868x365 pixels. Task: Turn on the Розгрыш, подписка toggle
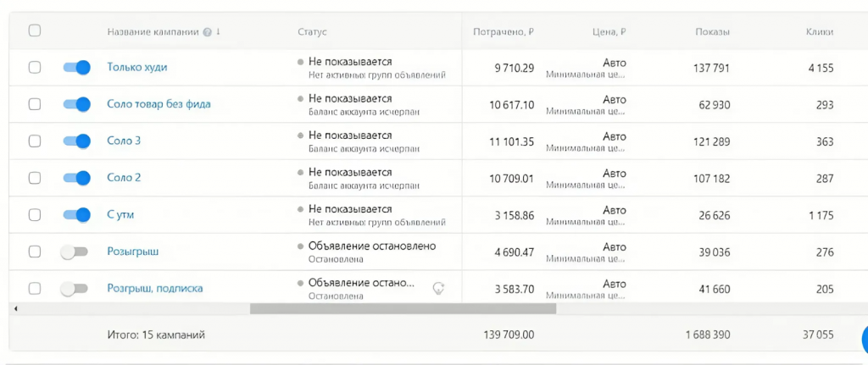coord(75,289)
